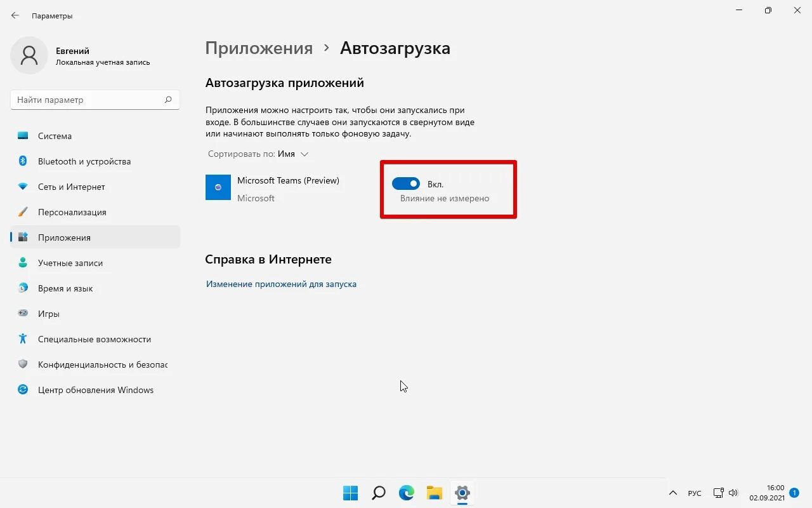The image size is (812, 508).
Task: Click the Время и язык clock icon
Action: [23, 288]
